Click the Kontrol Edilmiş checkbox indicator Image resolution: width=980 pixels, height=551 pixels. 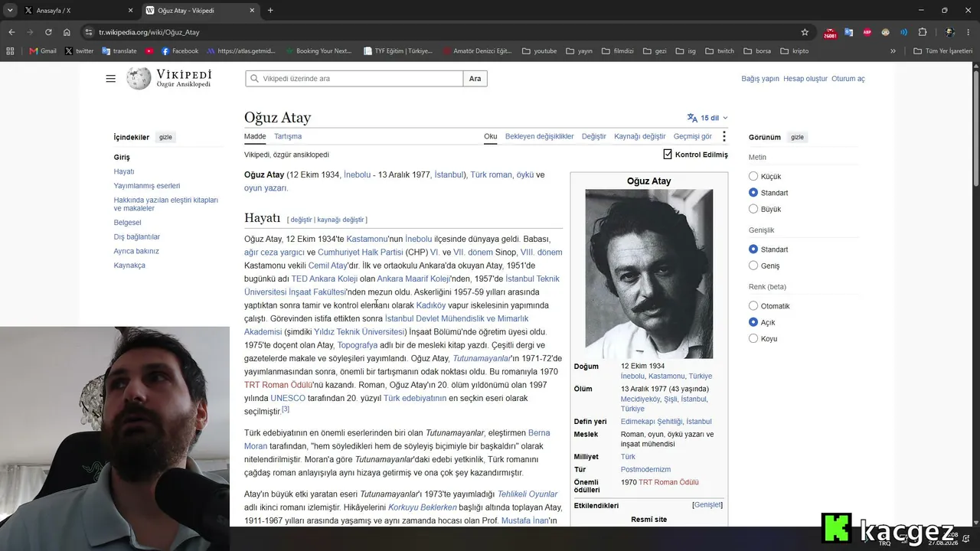(668, 155)
